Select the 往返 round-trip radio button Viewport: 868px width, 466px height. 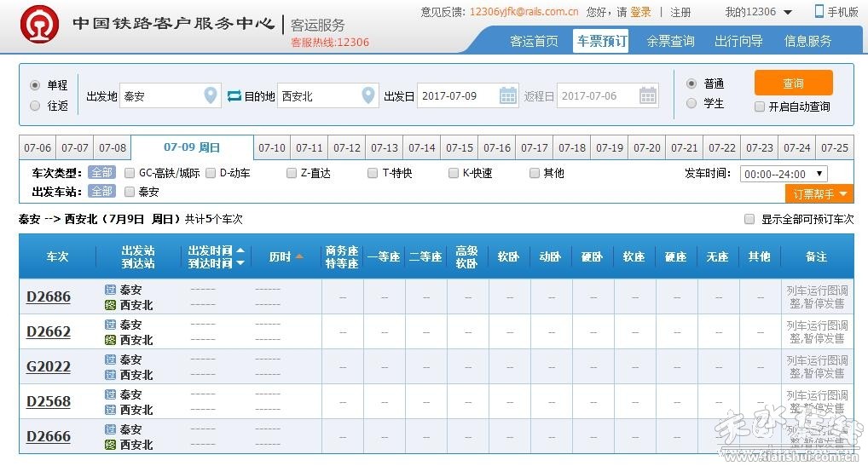click(x=35, y=106)
